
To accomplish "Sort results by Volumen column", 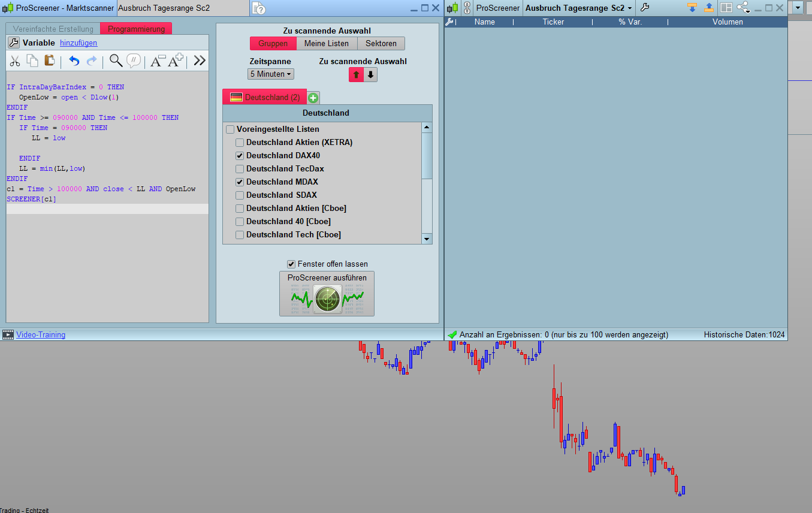I will coord(728,22).
